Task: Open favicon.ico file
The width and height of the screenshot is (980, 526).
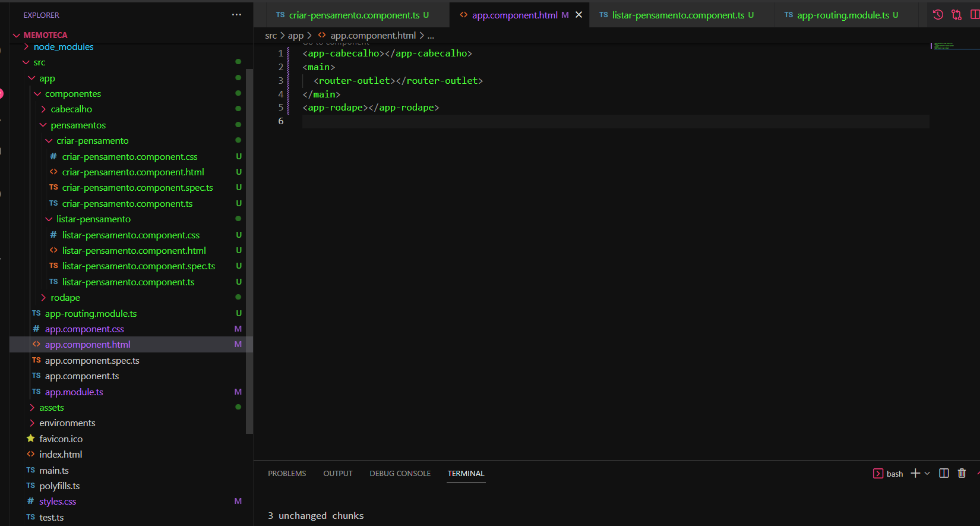Action: coord(61,439)
